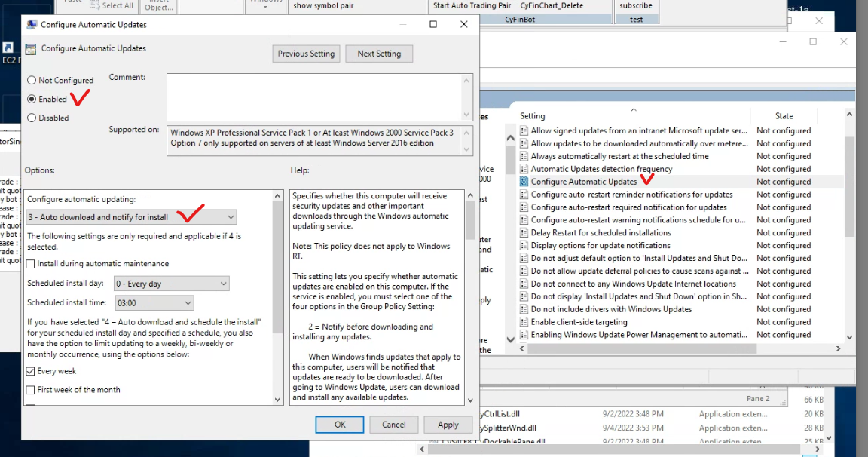This screenshot has width=868, height=457.
Task: Click icon for auto-restart reminder notifications setting
Action: (524, 195)
